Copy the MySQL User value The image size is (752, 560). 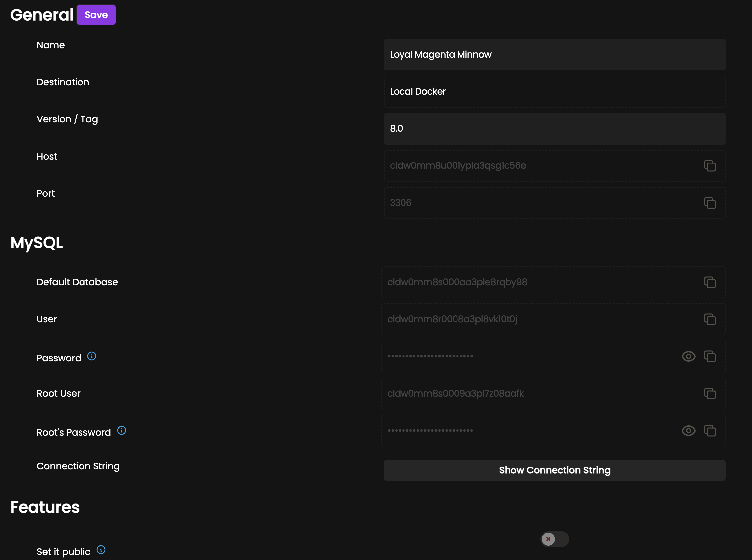[710, 319]
